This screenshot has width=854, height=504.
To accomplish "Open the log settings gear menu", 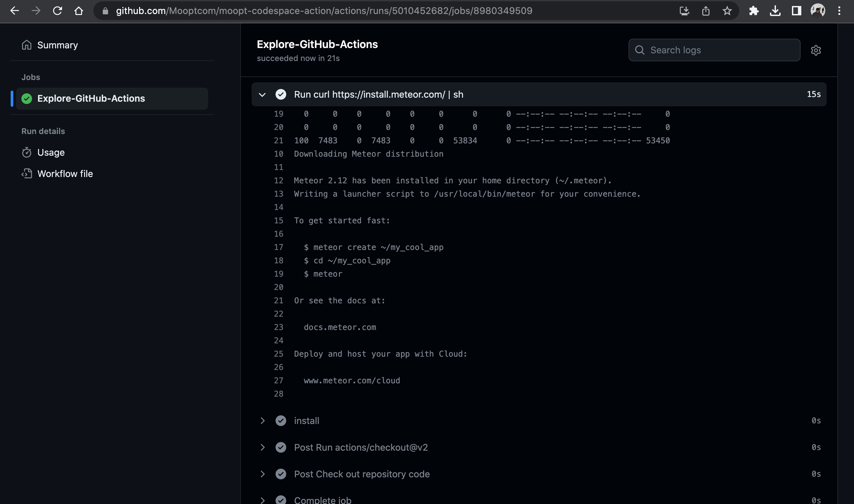I will click(816, 50).
